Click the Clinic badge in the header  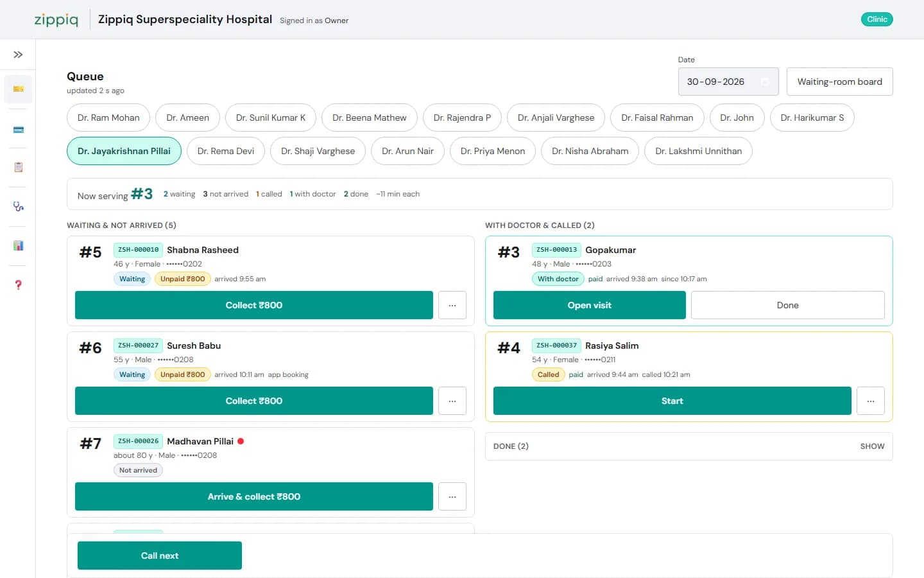877,19
